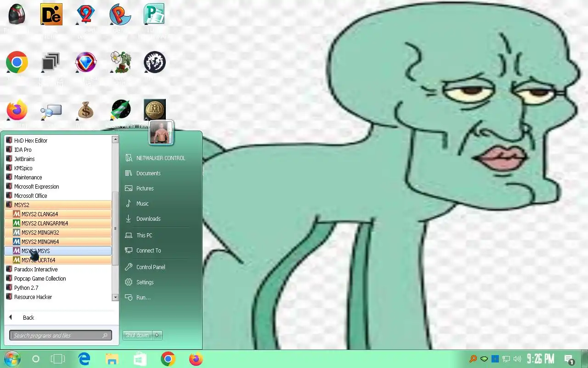Viewport: 588px width, 368px height.
Task: Click the Shut down button
Action: (137, 335)
